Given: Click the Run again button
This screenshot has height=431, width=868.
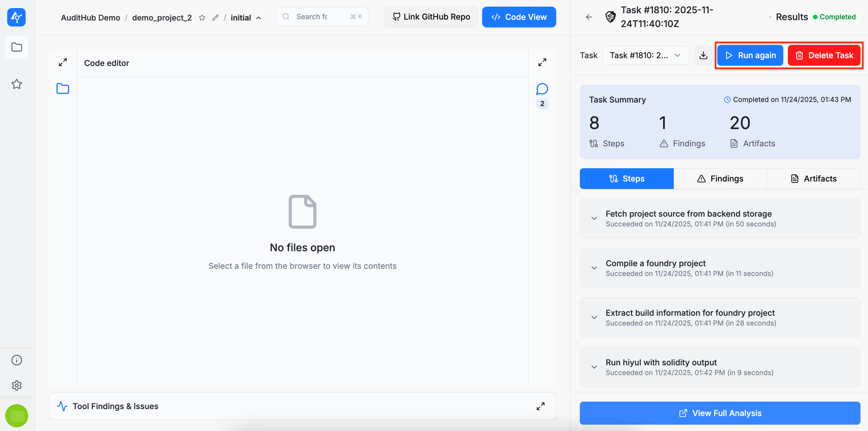Looking at the screenshot, I should pos(750,55).
